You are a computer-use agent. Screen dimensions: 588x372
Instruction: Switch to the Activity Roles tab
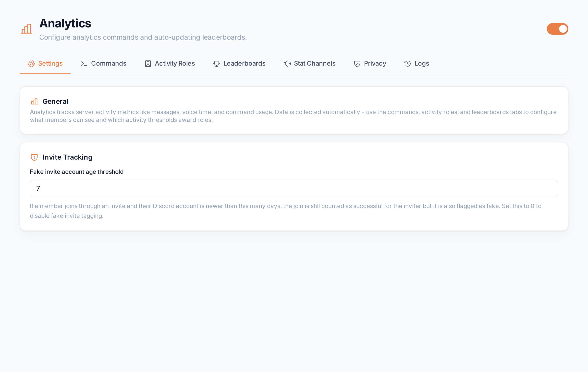[170, 64]
